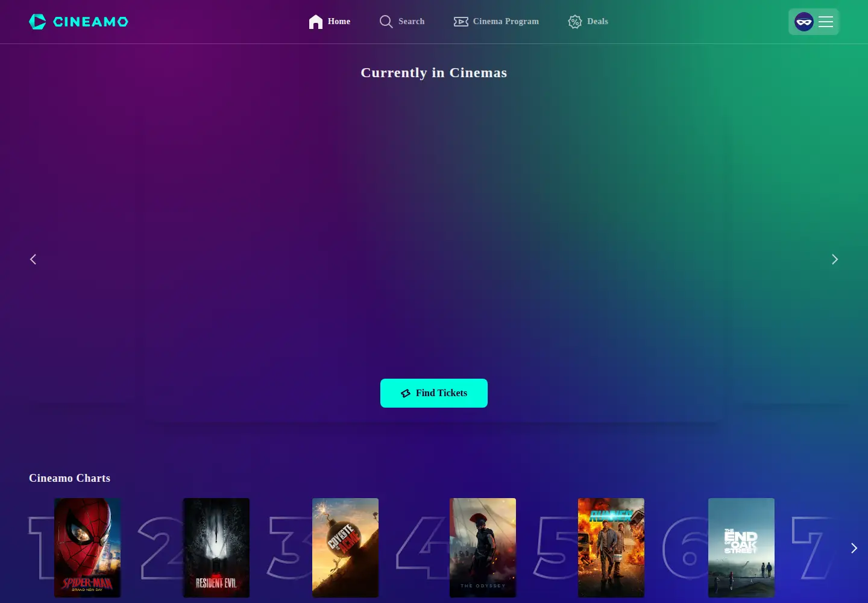
Task: Open the Deals page
Action: click(x=588, y=22)
